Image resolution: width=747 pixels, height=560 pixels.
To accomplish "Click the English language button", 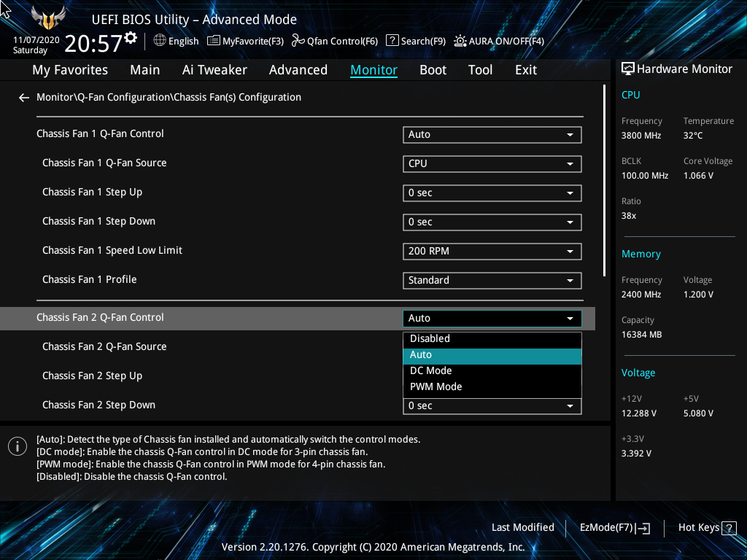I will click(176, 41).
